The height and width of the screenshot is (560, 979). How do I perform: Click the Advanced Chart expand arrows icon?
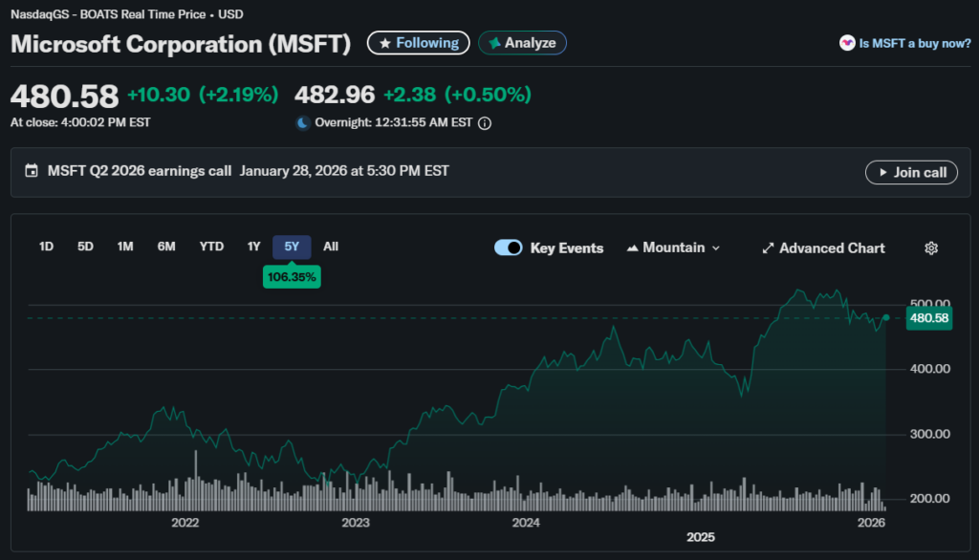click(x=767, y=248)
